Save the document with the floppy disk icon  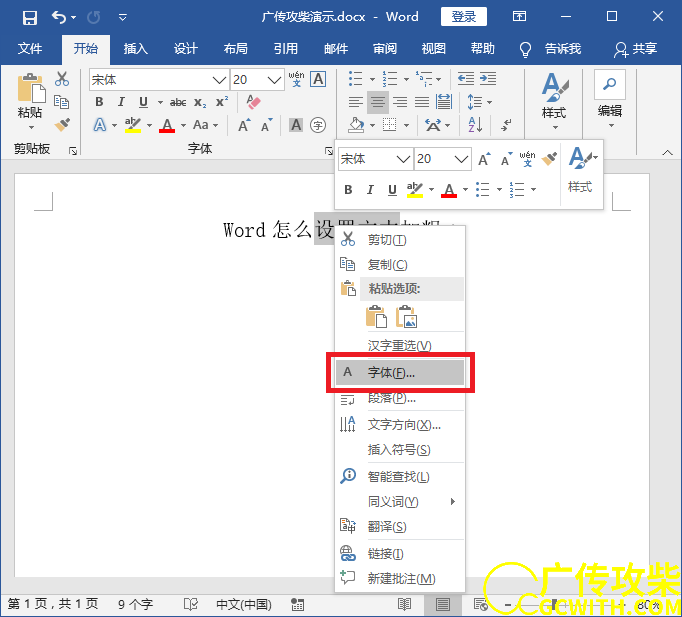pyautogui.click(x=30, y=17)
